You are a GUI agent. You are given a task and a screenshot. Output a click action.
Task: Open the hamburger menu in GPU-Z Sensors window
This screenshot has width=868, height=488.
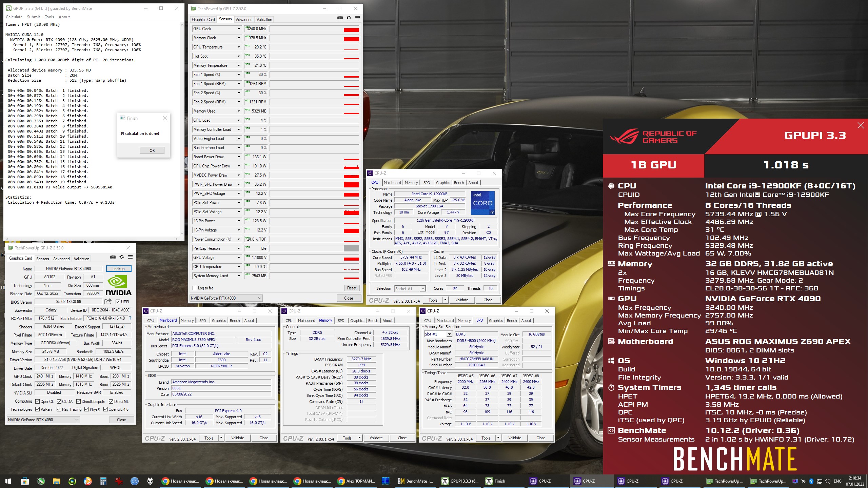(357, 18)
